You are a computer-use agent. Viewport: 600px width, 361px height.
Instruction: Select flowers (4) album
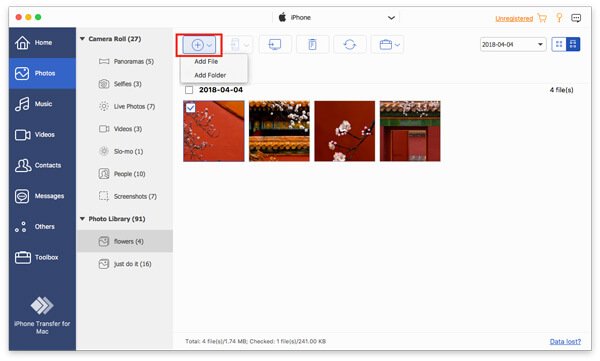pos(124,241)
